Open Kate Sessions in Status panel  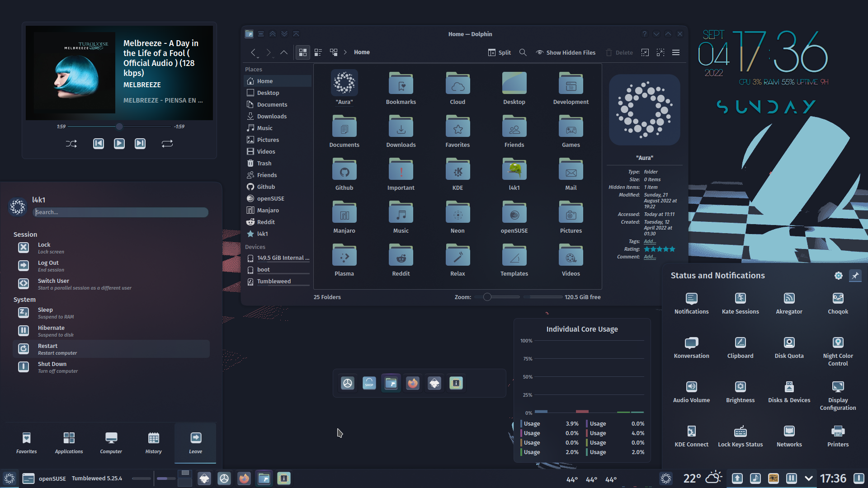click(x=741, y=303)
